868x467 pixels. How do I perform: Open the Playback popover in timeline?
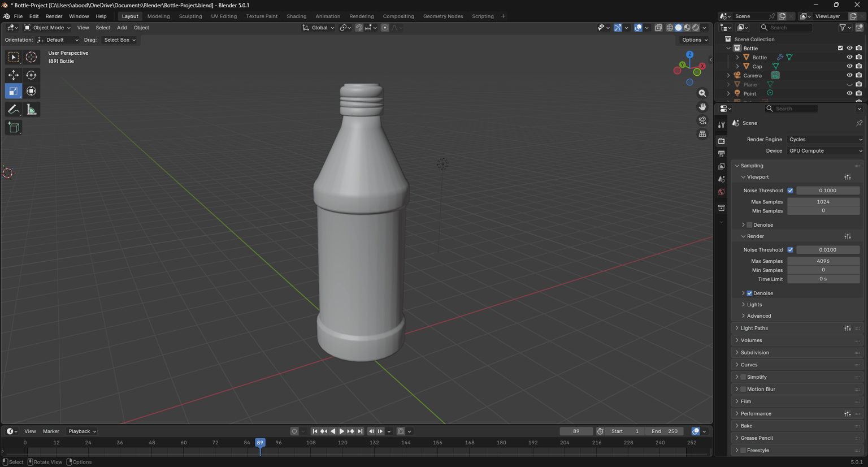[82, 431]
